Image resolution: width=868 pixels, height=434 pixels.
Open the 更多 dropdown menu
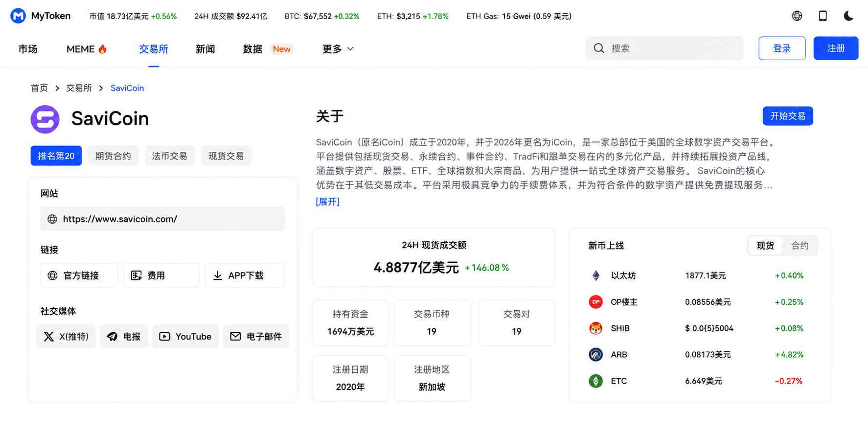pos(338,49)
